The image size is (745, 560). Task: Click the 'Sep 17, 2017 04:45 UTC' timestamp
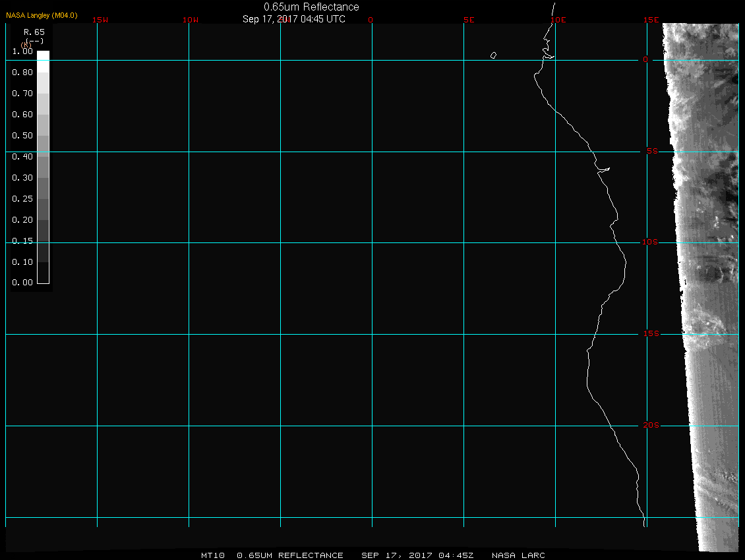[293, 19]
